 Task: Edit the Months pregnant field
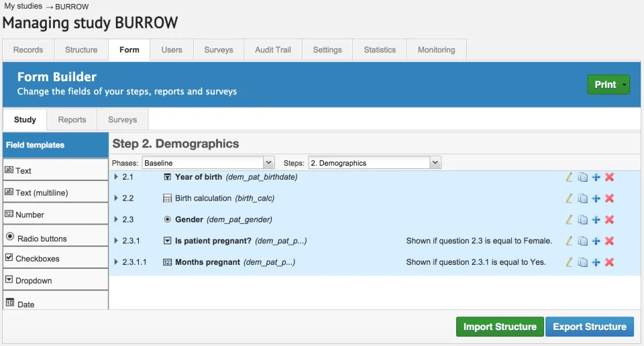(x=569, y=262)
